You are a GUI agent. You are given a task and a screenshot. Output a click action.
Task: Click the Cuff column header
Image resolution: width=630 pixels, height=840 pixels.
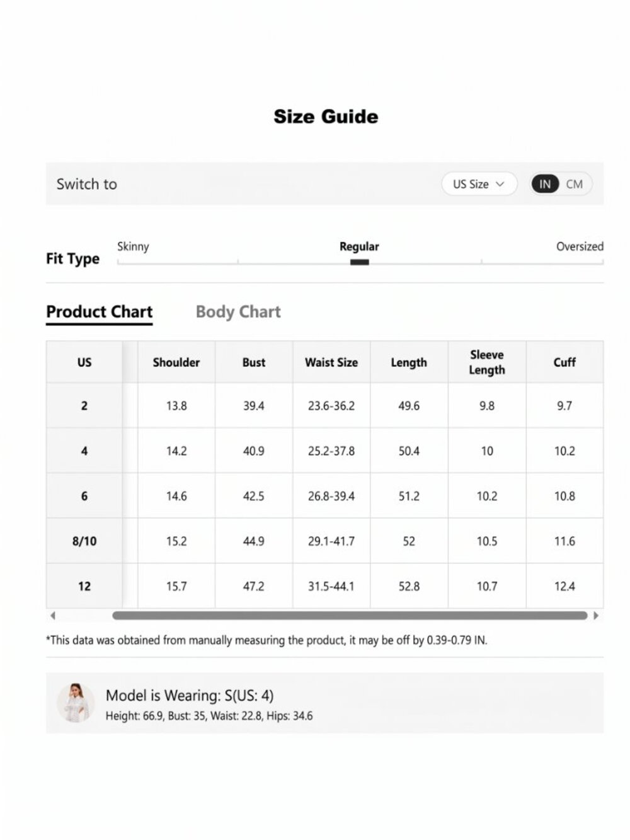[x=564, y=362]
